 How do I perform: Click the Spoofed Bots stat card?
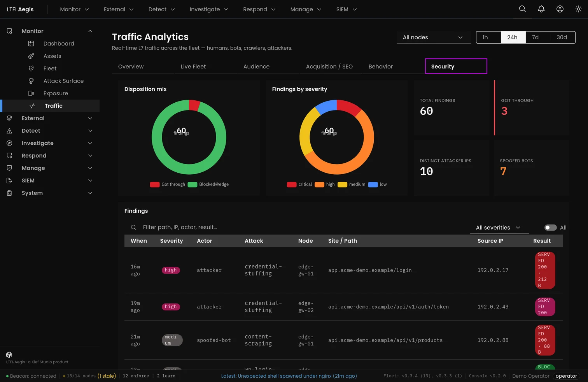[x=532, y=168]
